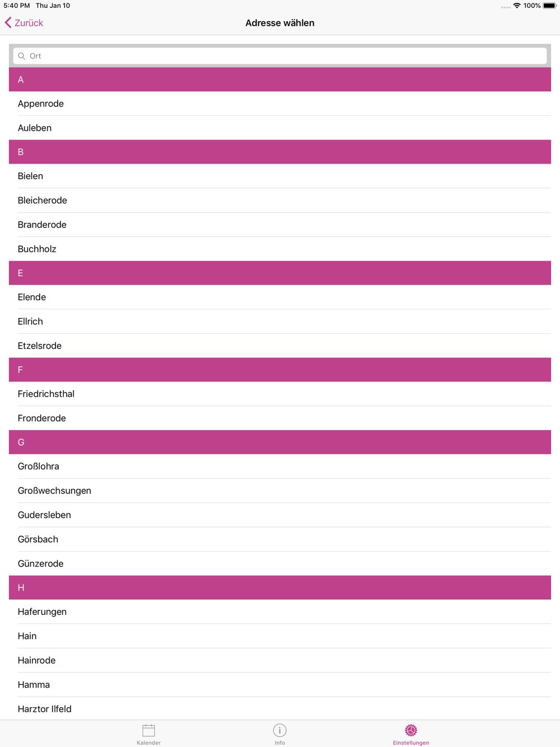Viewport: 560px width, 747px height.
Task: Tap the search magnifier icon
Action: pyautogui.click(x=22, y=56)
